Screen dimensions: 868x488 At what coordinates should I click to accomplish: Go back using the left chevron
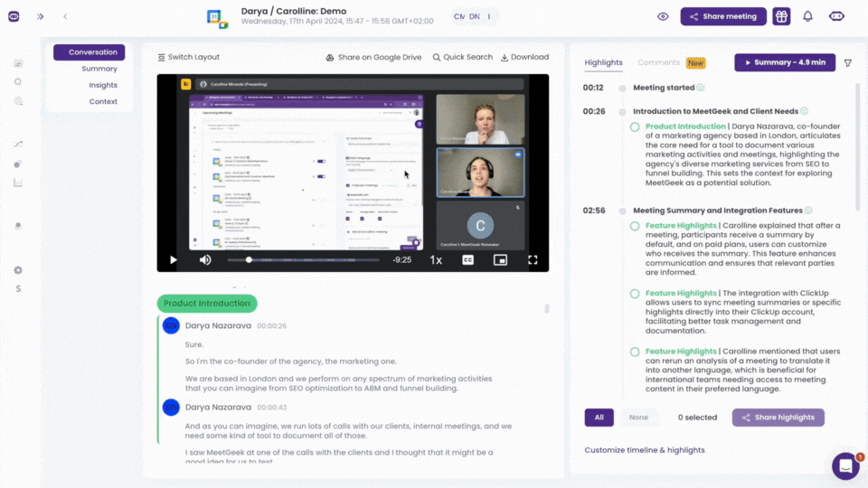pos(65,16)
